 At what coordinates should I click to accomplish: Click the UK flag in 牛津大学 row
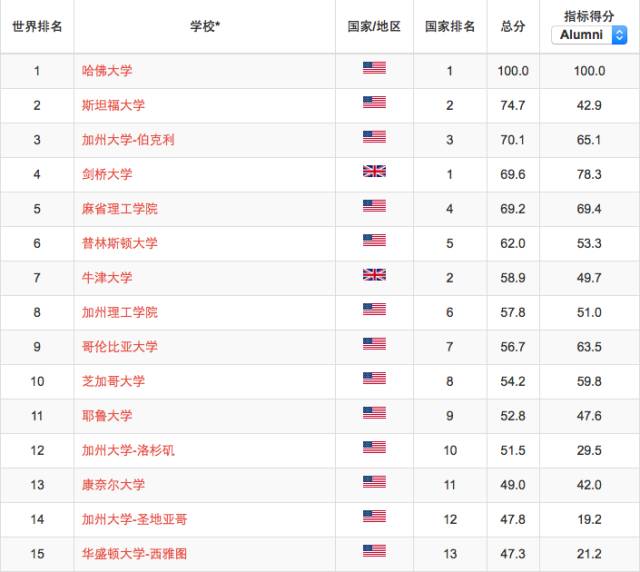374,275
